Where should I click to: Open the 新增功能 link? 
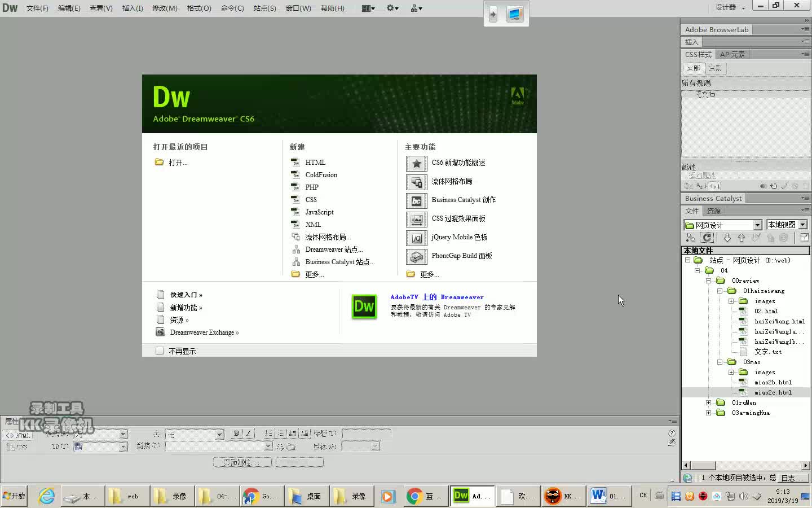pos(186,308)
